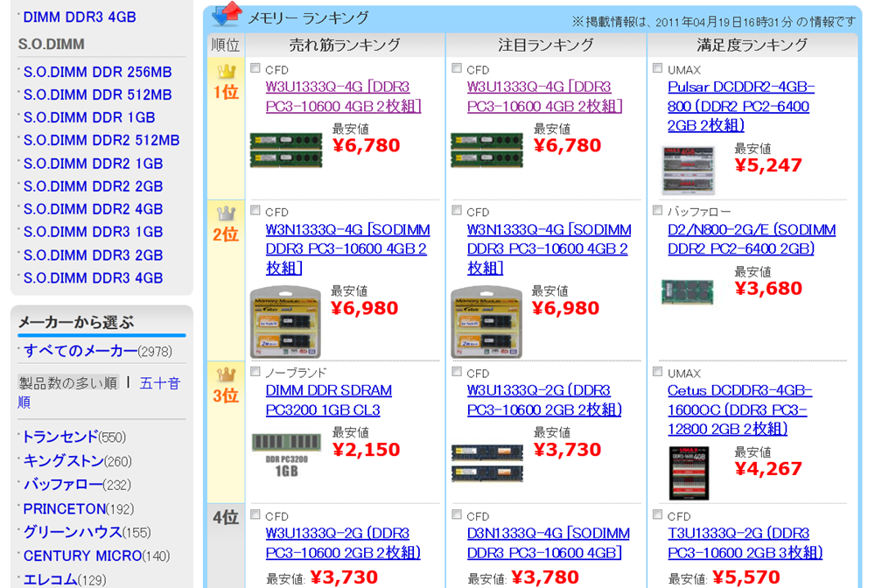Image resolution: width=896 pixels, height=588 pixels.
Task: Click the 売れ筋ランキング column header
Action: click(x=345, y=45)
